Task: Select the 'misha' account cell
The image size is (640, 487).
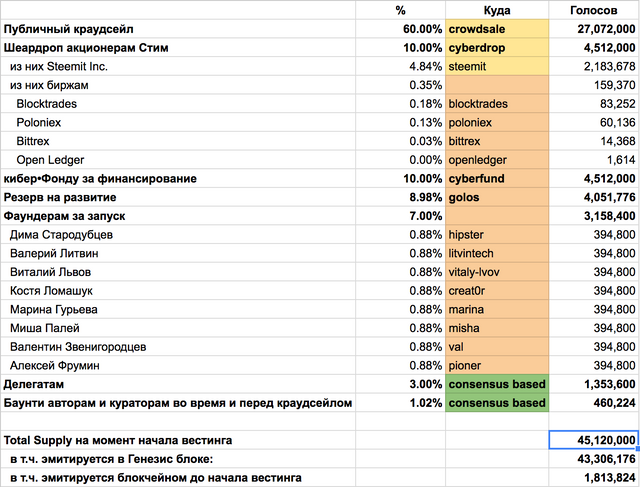Action: point(497,328)
